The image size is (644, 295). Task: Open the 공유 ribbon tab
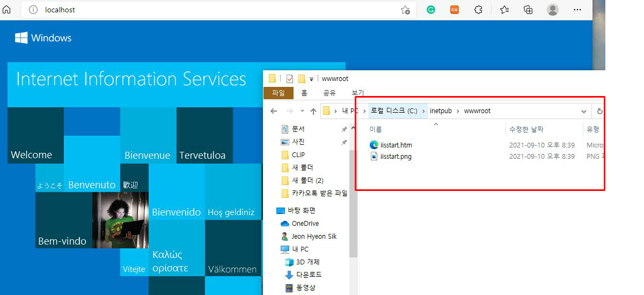(x=330, y=93)
